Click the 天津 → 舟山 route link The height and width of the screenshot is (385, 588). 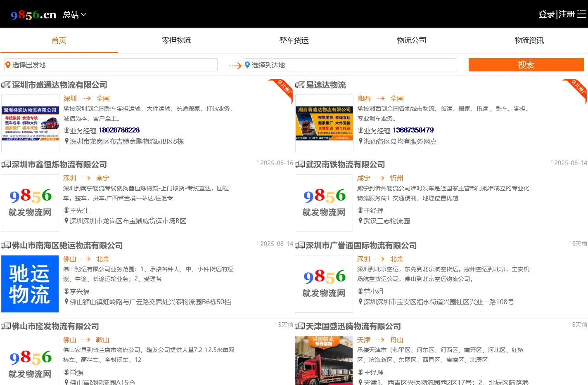click(x=380, y=340)
